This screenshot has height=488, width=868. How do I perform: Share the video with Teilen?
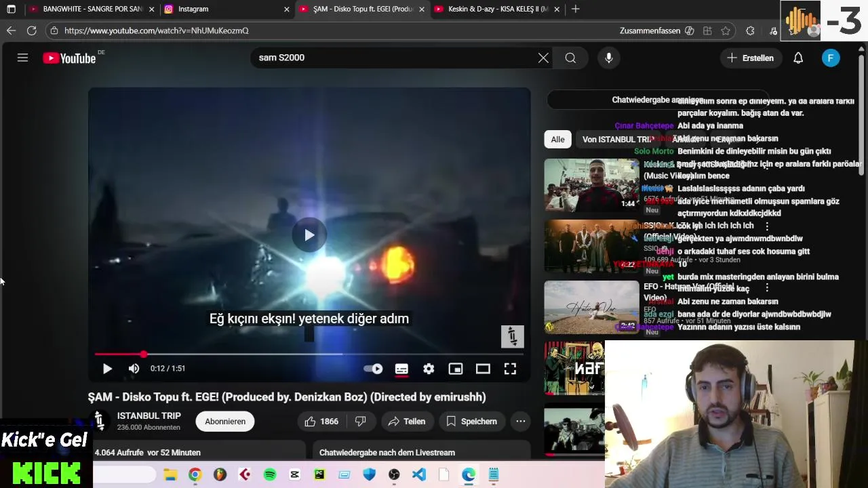[x=407, y=422]
